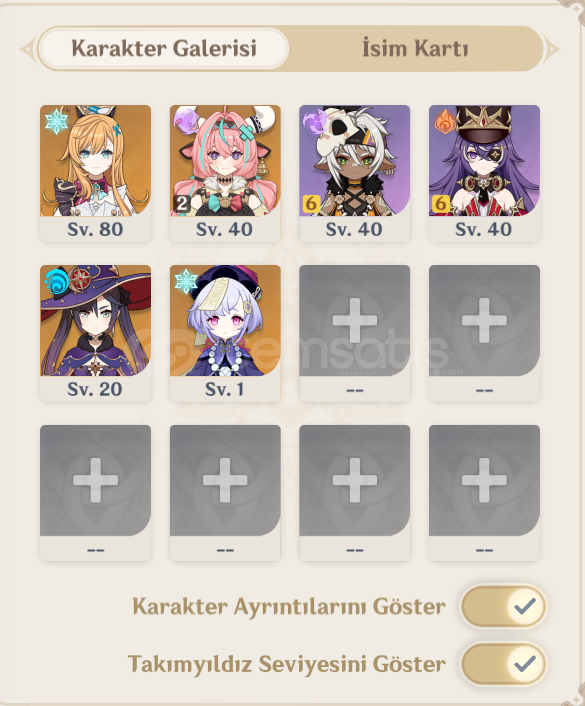
Task: Click the plus slot at bottom-right of gallery
Action: click(484, 493)
